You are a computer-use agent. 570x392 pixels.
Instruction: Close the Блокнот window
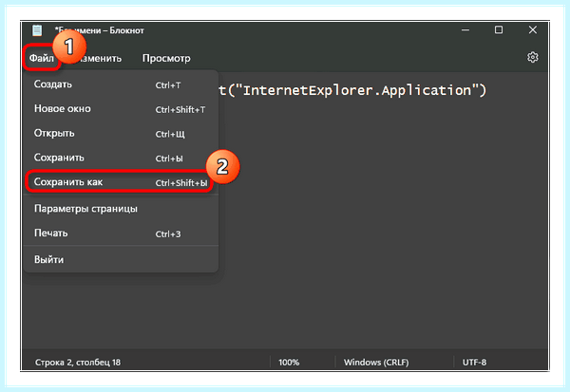point(533,30)
